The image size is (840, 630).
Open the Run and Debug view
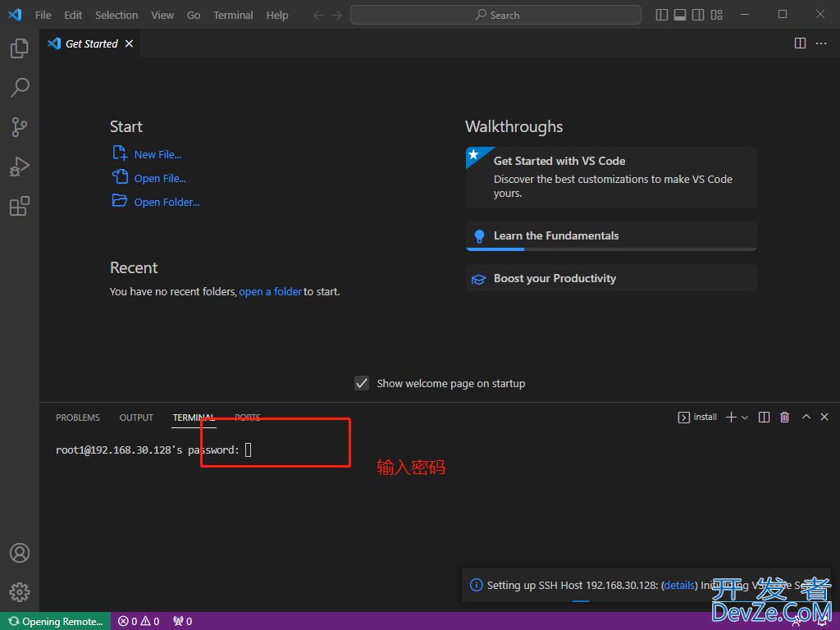click(x=20, y=167)
